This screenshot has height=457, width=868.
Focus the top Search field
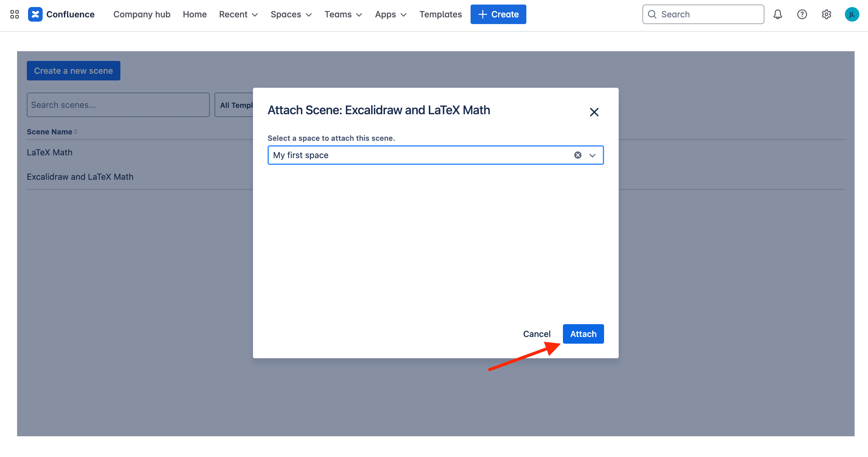pyautogui.click(x=703, y=14)
